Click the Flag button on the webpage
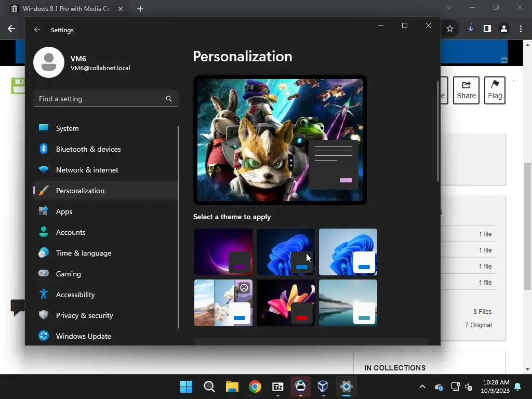Image resolution: width=532 pixels, height=399 pixels. 495,90
